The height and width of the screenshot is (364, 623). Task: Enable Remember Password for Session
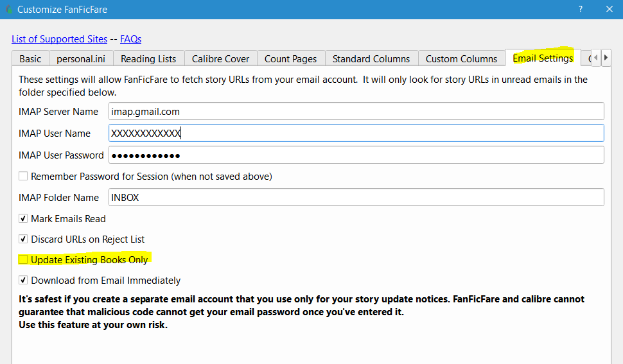click(23, 176)
